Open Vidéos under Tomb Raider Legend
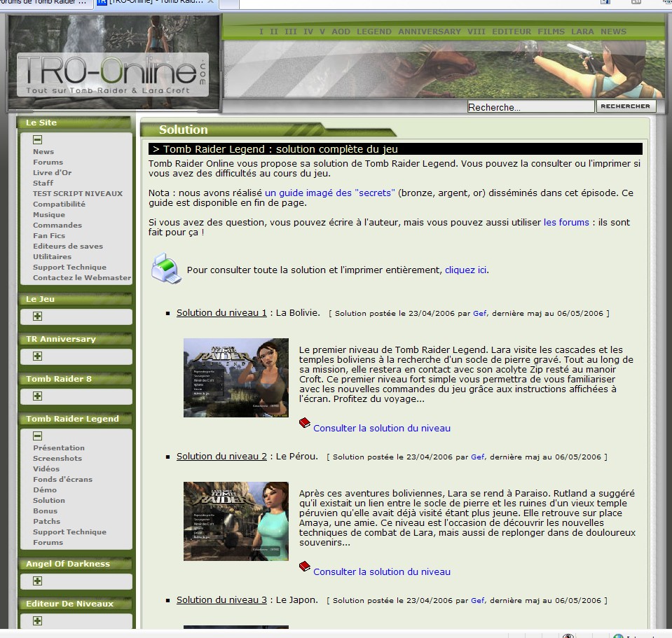Viewport: 672px width, 638px height. click(46, 469)
